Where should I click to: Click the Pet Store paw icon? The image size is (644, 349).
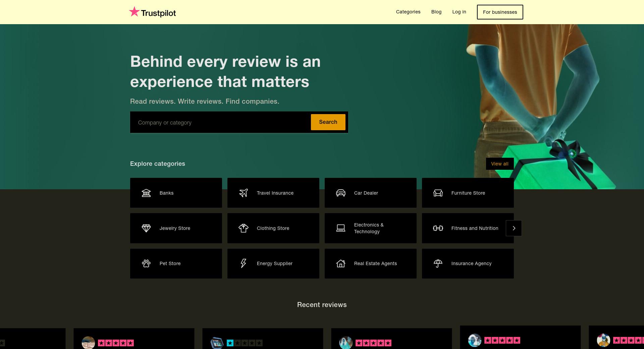click(x=146, y=263)
